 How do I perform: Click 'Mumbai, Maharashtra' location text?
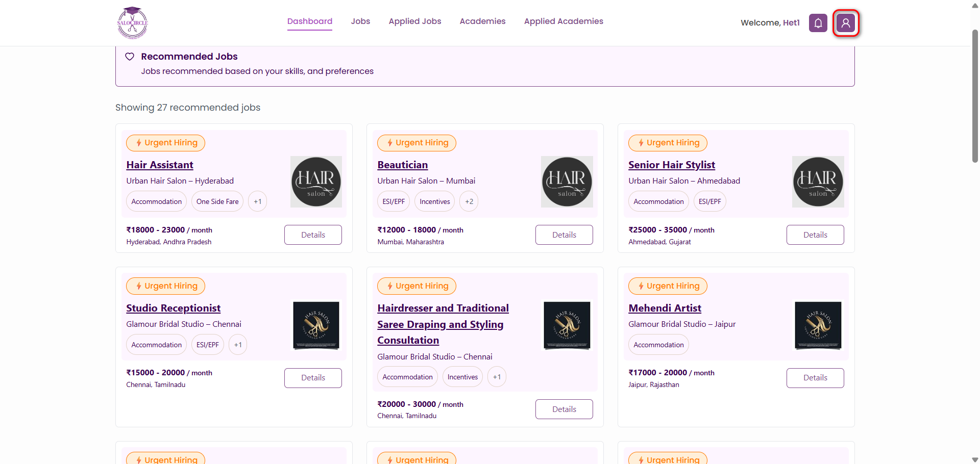(x=410, y=242)
